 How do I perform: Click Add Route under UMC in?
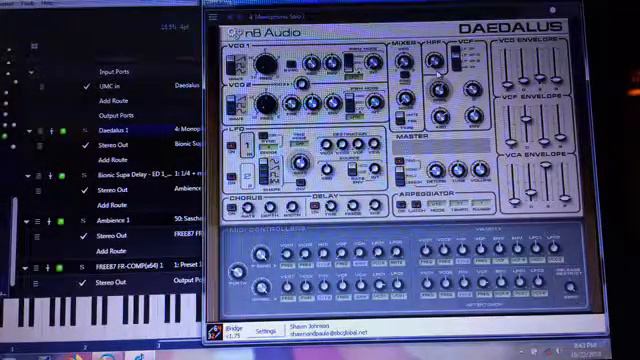(x=113, y=101)
